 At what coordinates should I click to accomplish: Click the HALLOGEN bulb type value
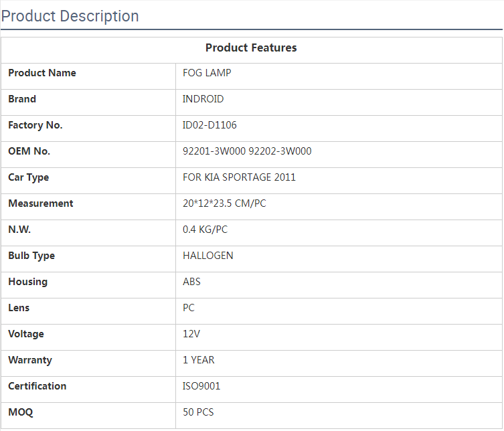[208, 256]
